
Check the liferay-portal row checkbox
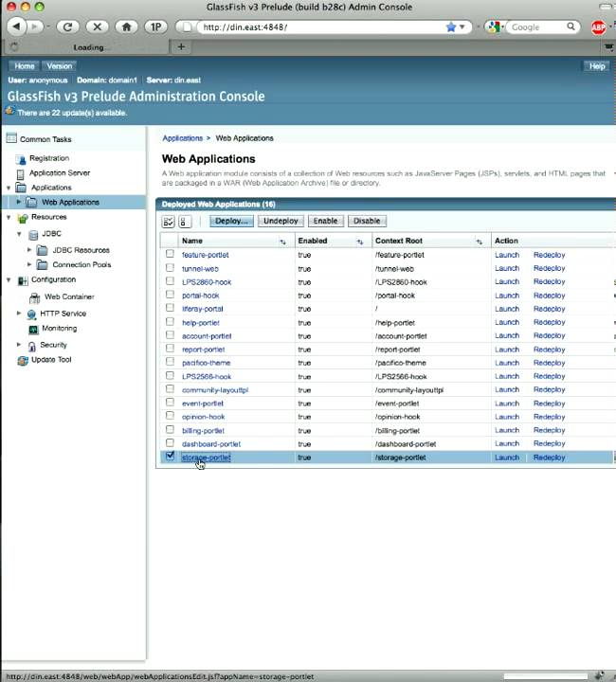coord(170,308)
